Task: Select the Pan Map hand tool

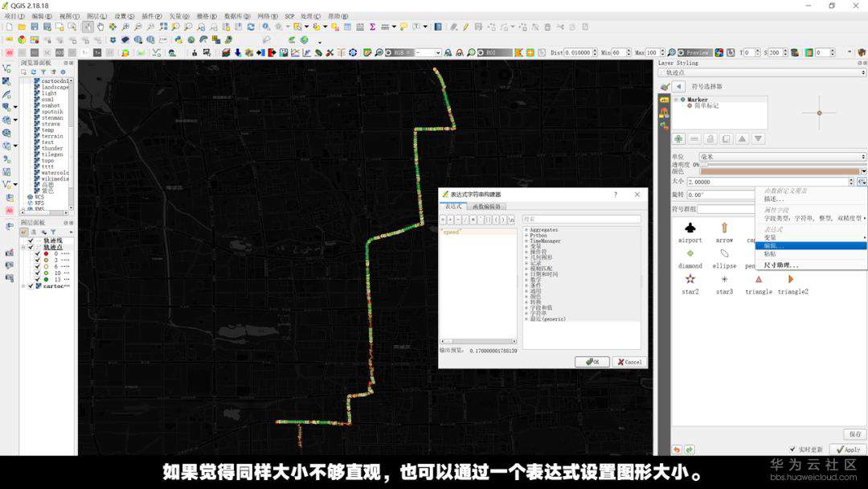Action: click(100, 27)
